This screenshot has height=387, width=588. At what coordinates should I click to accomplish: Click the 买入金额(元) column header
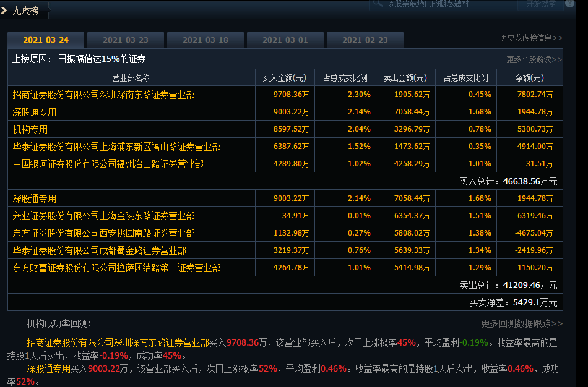pos(285,78)
